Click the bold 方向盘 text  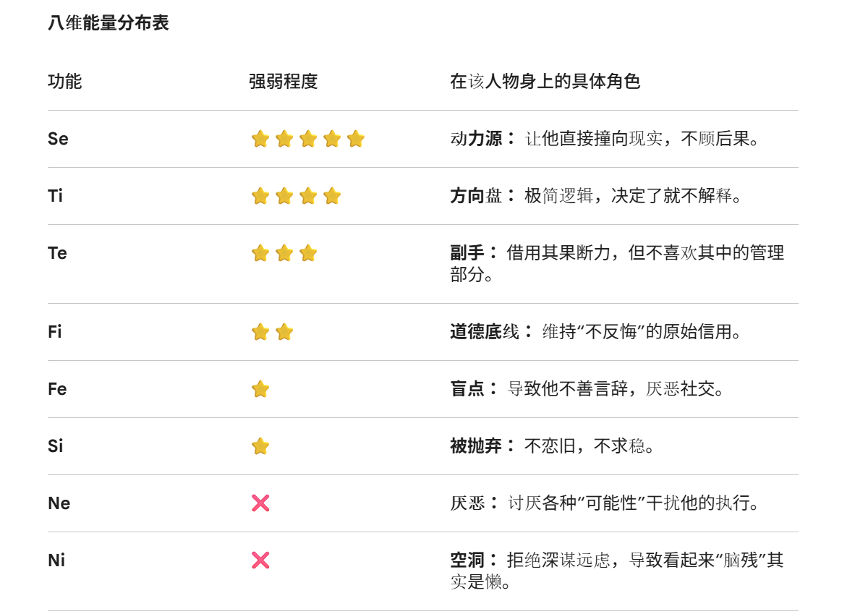[476, 196]
